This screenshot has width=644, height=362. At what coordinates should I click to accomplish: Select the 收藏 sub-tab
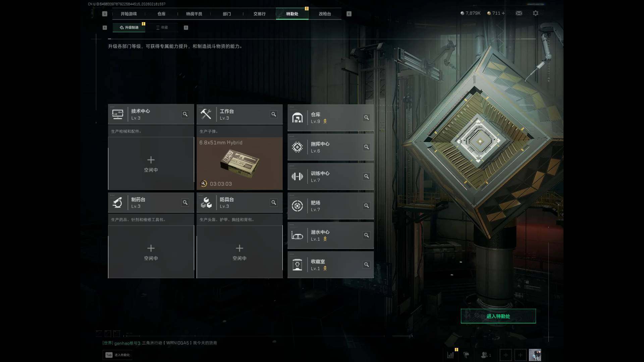tap(162, 27)
